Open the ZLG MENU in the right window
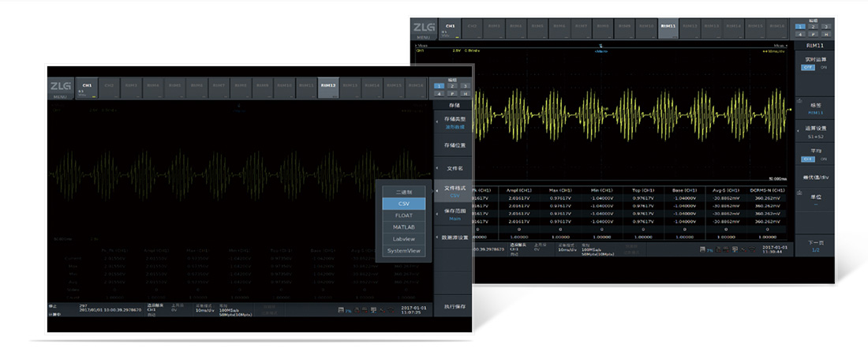 (423, 30)
